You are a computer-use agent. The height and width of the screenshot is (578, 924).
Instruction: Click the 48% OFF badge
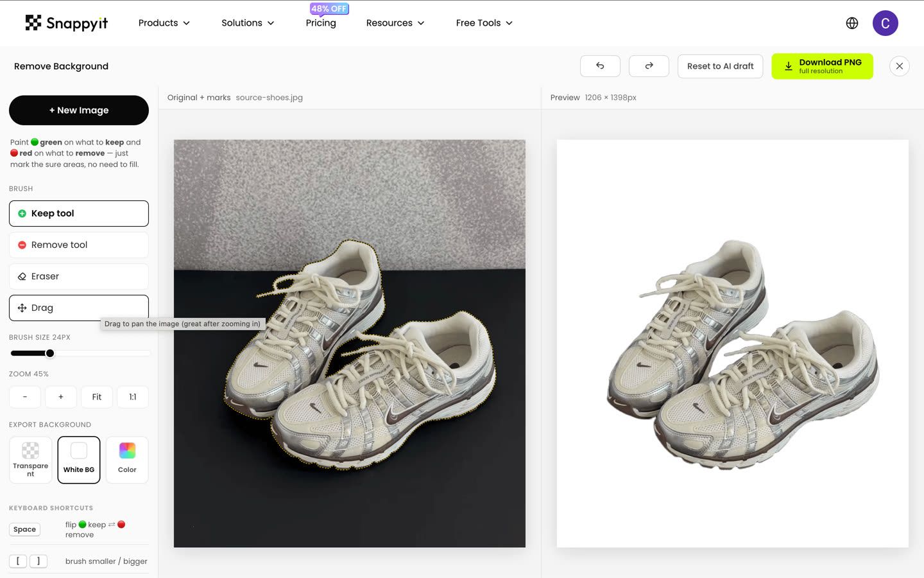(x=329, y=8)
